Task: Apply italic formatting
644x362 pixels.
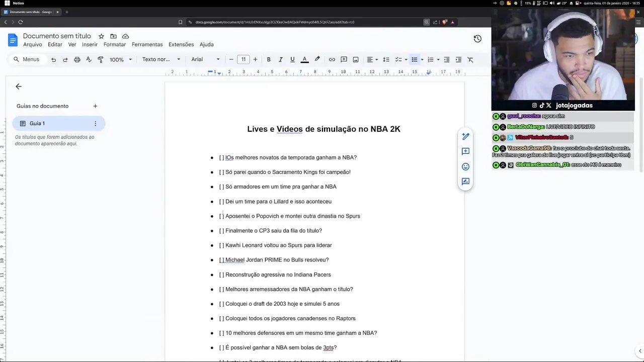Action: (280, 59)
